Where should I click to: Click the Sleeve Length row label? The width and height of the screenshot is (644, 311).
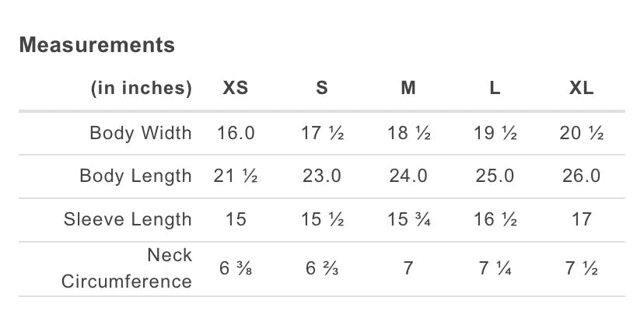pyautogui.click(x=128, y=219)
